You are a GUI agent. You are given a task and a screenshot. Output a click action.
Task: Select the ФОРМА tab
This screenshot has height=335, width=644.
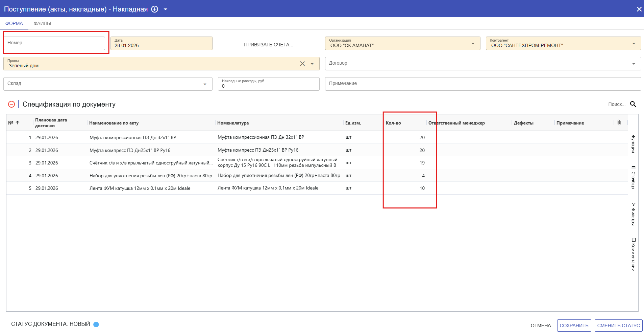[x=14, y=23]
